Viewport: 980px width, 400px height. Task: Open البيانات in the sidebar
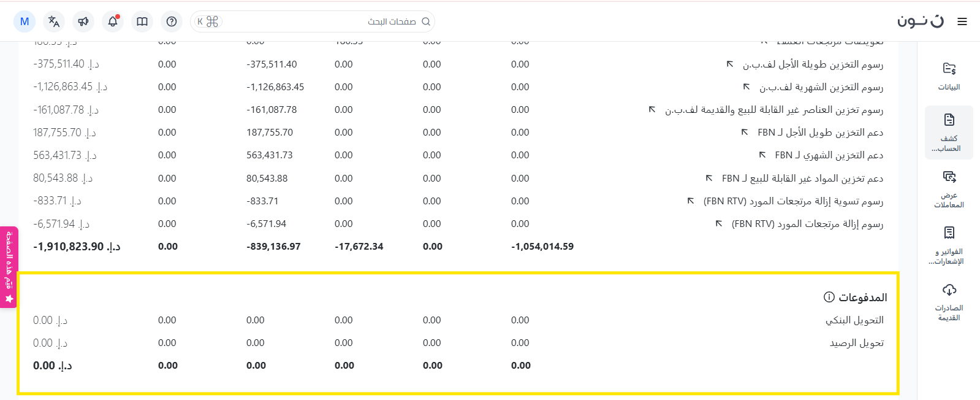click(x=949, y=76)
